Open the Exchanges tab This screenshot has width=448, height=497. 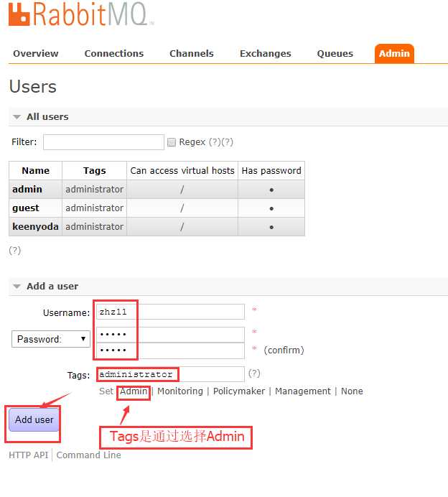click(266, 54)
